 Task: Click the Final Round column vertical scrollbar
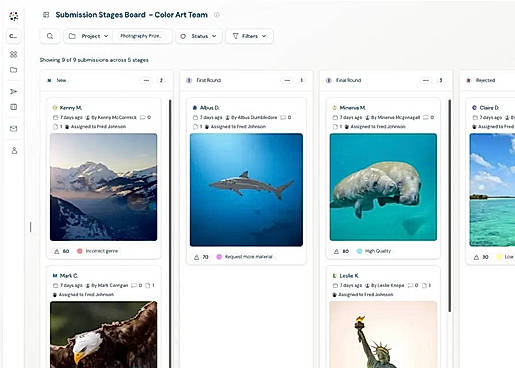tap(449, 206)
